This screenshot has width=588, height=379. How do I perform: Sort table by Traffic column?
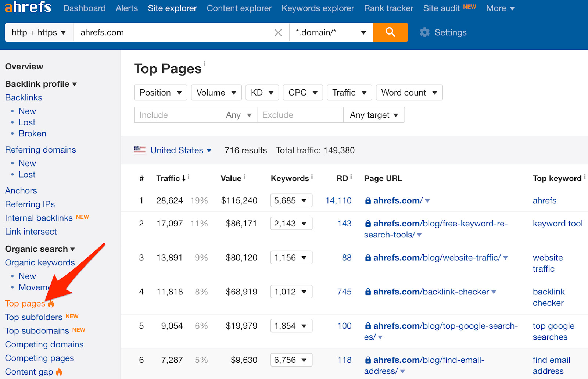(x=171, y=178)
